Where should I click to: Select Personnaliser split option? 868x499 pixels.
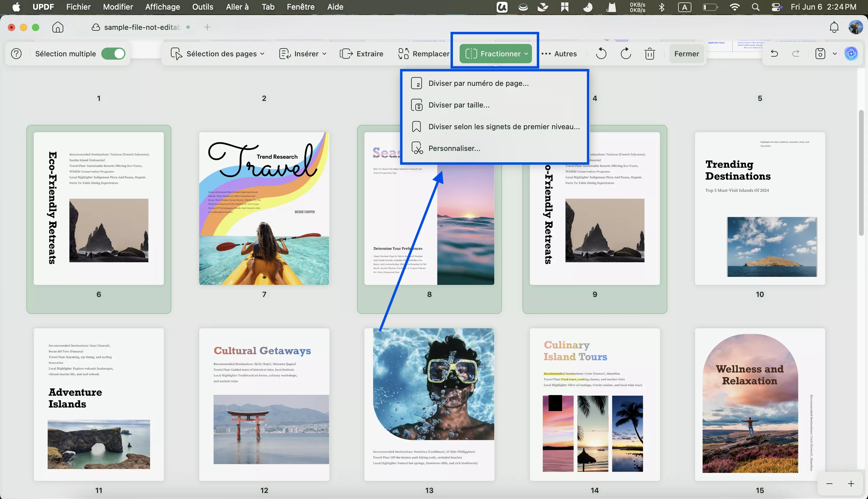495,148
